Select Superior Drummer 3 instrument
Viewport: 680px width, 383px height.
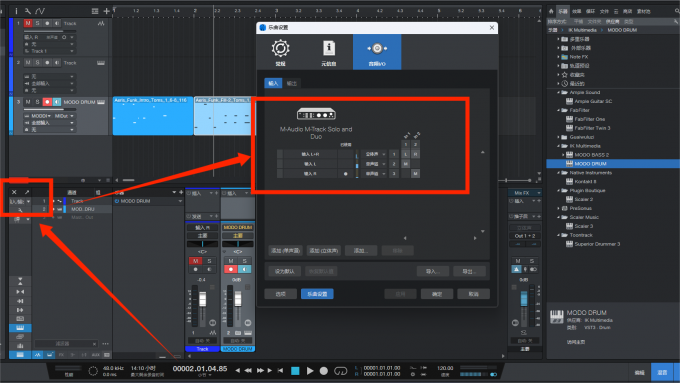click(x=597, y=244)
